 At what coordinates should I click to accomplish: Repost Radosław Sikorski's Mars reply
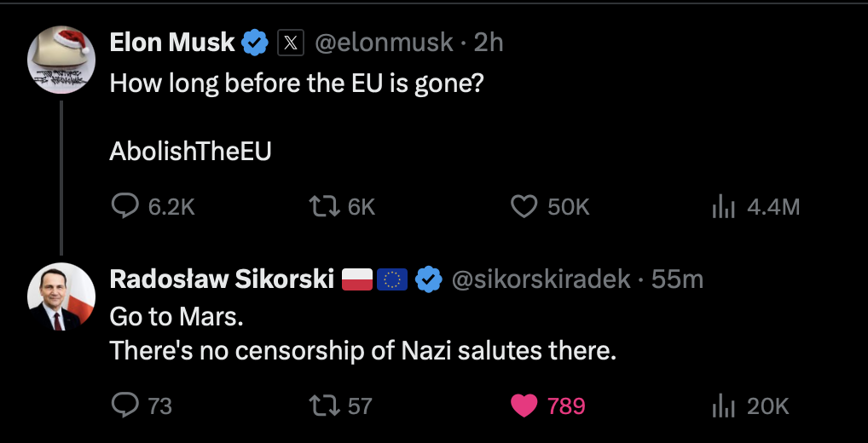[x=321, y=406]
